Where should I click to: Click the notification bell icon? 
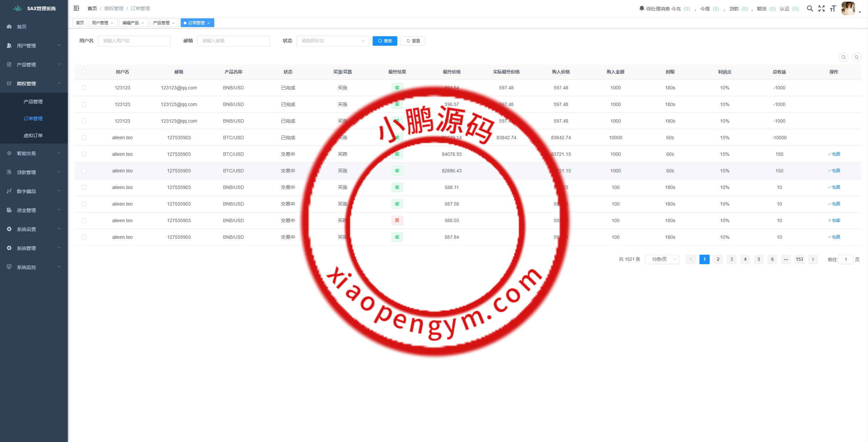[x=642, y=8]
